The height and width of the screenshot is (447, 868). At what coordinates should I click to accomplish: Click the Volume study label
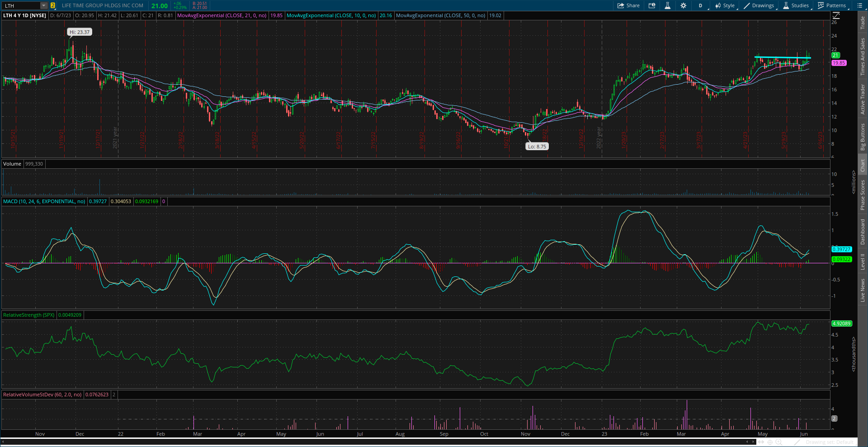coord(12,164)
